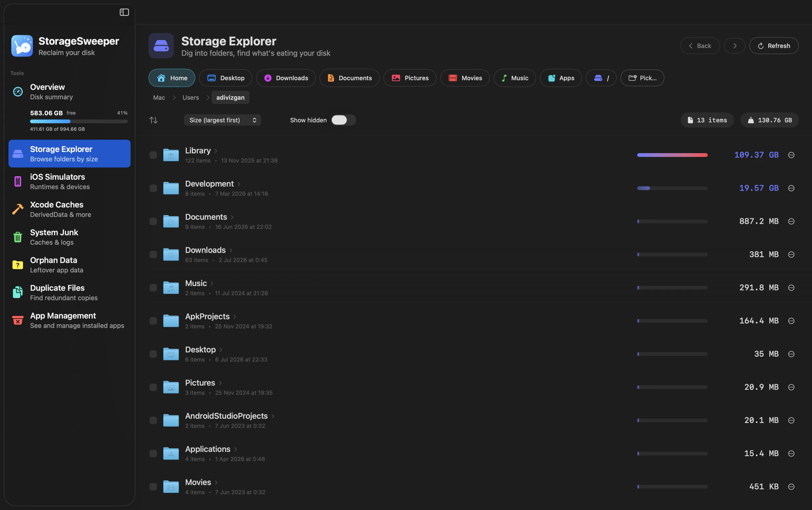This screenshot has width=812, height=510.
Task: Click the Movies folder icon
Action: point(171,487)
